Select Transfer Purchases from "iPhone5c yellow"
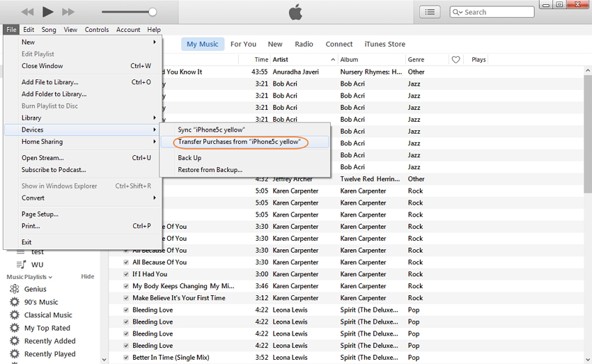 (x=239, y=142)
